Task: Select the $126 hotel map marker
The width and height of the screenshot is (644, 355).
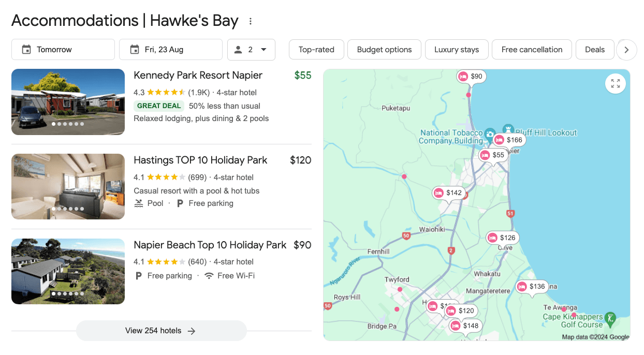Action: 502,238
